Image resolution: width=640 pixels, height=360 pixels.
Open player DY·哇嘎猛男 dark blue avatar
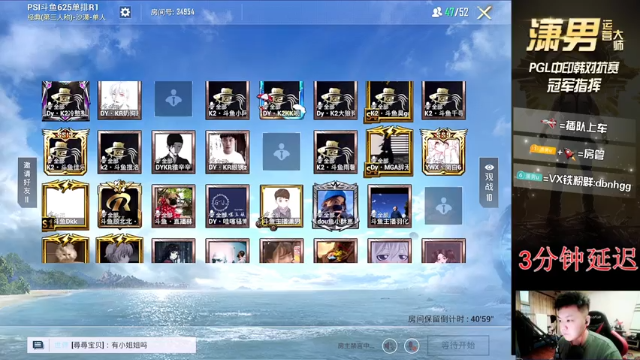227,206
